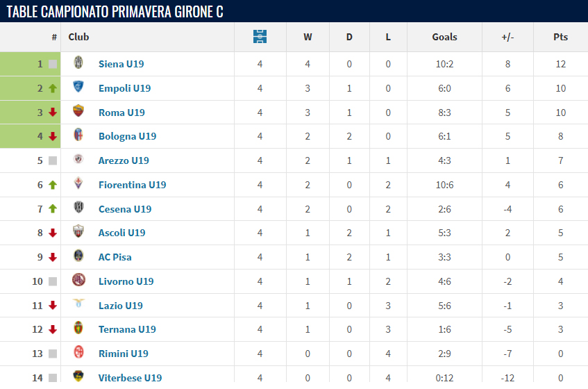Click the Empoli U19 club crest

coord(78,87)
